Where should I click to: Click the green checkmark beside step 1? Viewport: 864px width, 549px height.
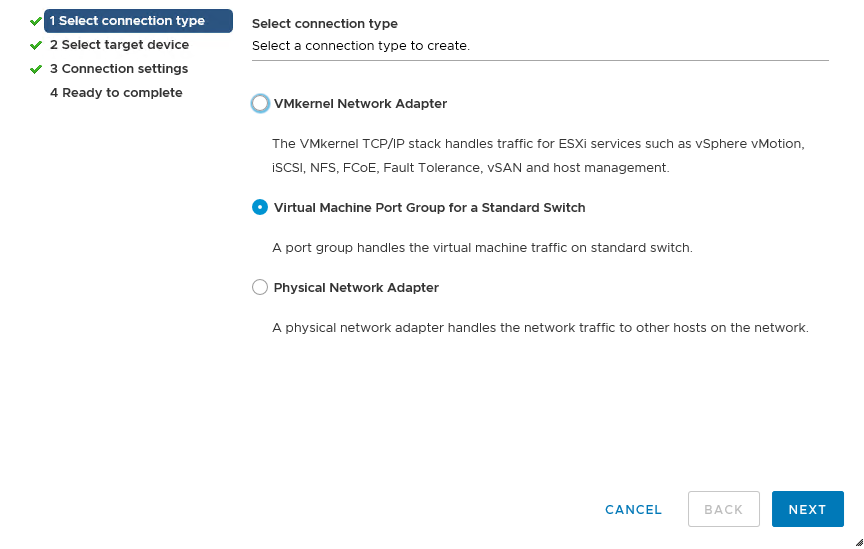[x=36, y=21]
